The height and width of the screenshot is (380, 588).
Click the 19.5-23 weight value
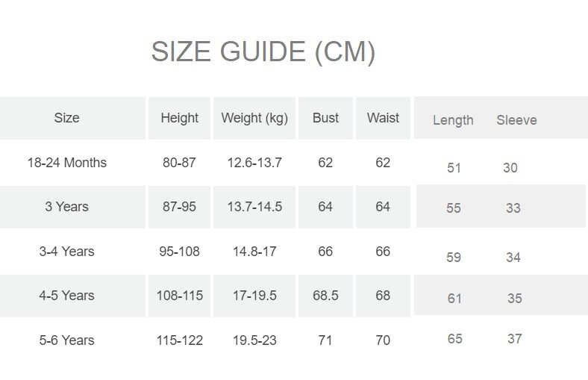pos(254,340)
